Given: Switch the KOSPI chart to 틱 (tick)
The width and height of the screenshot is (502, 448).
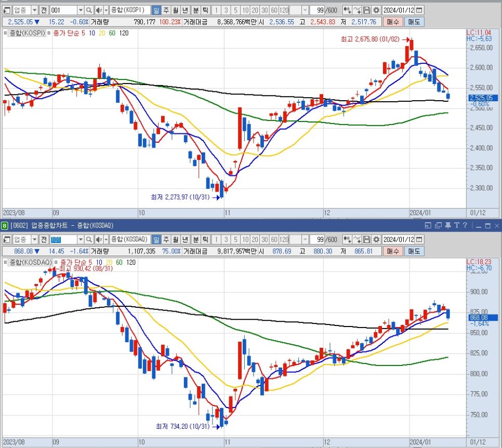Looking at the screenshot, I should [x=205, y=10].
